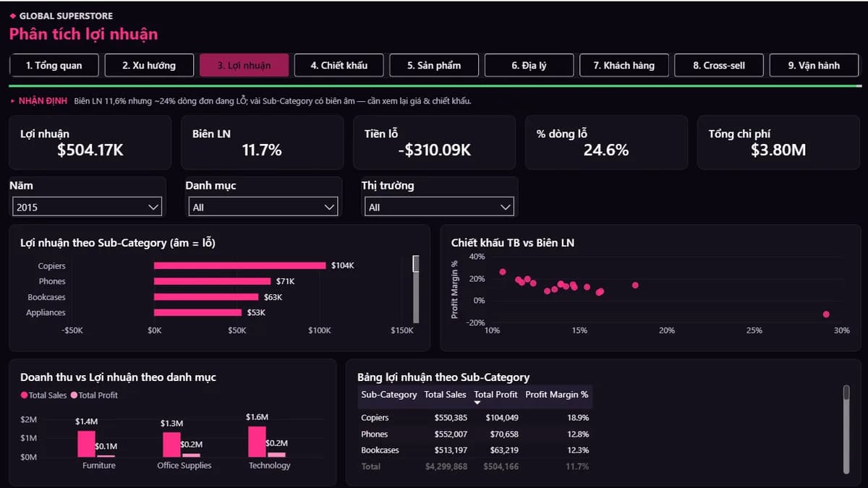The image size is (868, 488).
Task: Click the 12.3% margin cell
Action: point(578,450)
